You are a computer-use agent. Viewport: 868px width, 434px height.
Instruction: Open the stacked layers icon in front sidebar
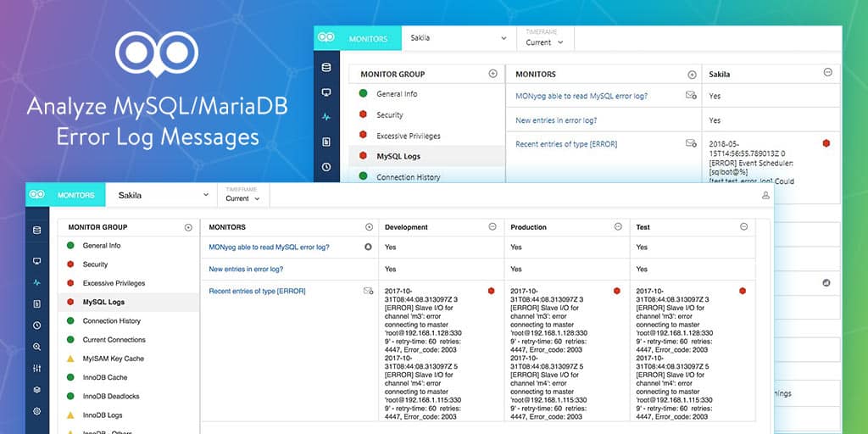tap(37, 390)
